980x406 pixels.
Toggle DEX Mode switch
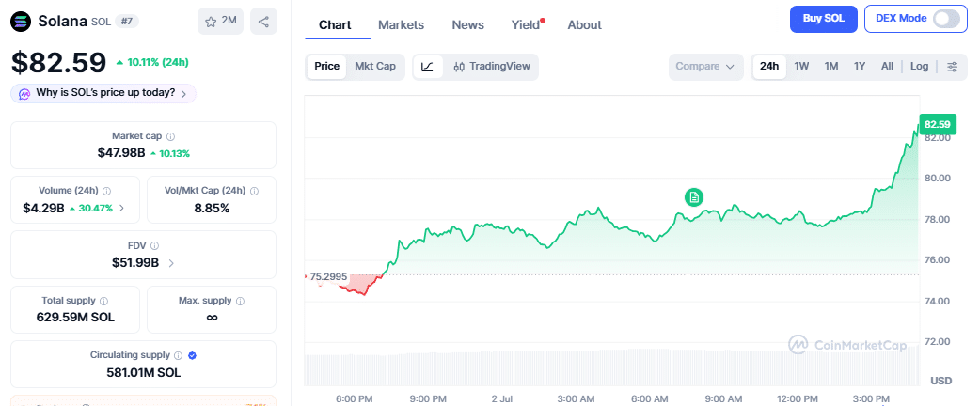tap(945, 19)
